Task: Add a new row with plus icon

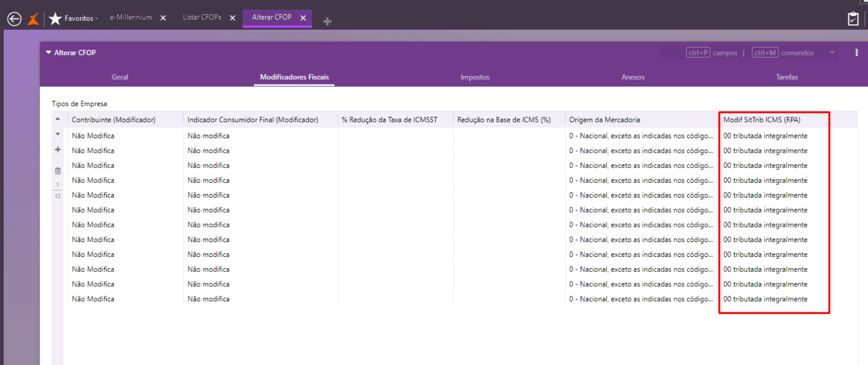Action: pyautogui.click(x=58, y=150)
